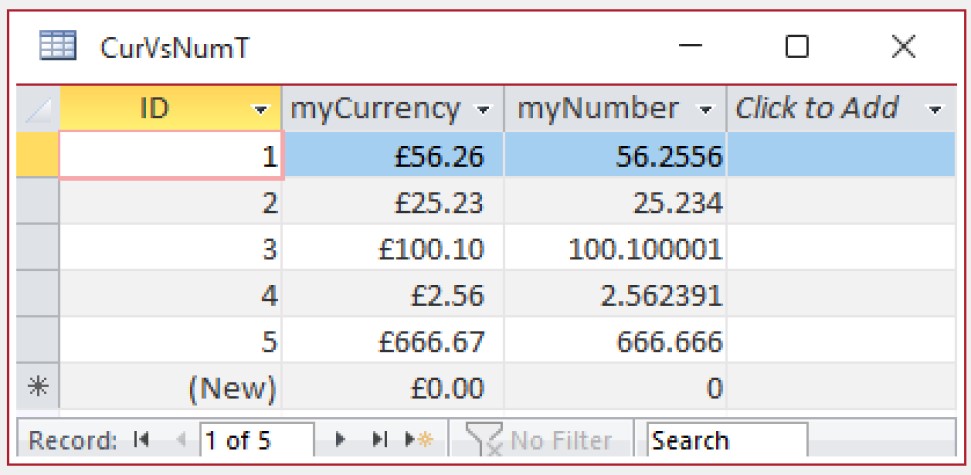Go to the first record
971x475 pixels.
click(x=139, y=440)
